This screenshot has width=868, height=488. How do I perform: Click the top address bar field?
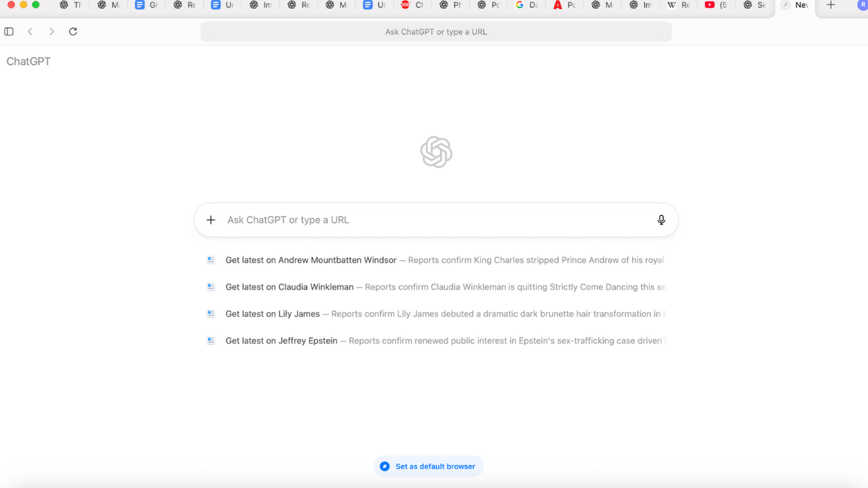(436, 32)
